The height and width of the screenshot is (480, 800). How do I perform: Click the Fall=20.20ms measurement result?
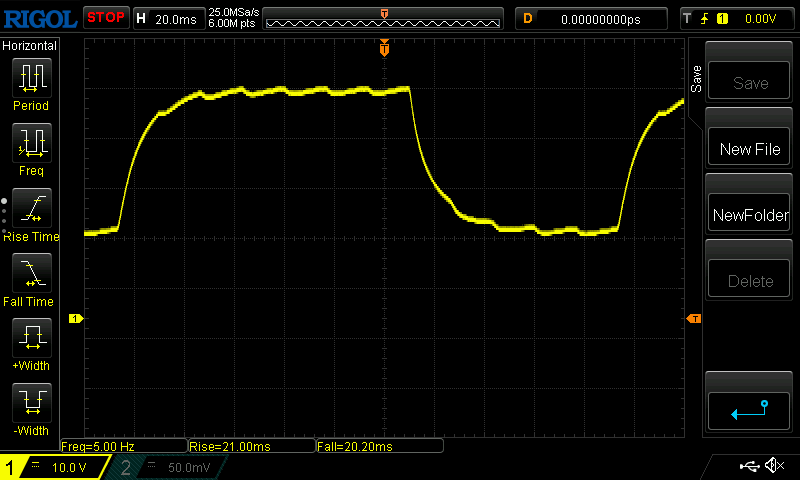[x=380, y=446]
